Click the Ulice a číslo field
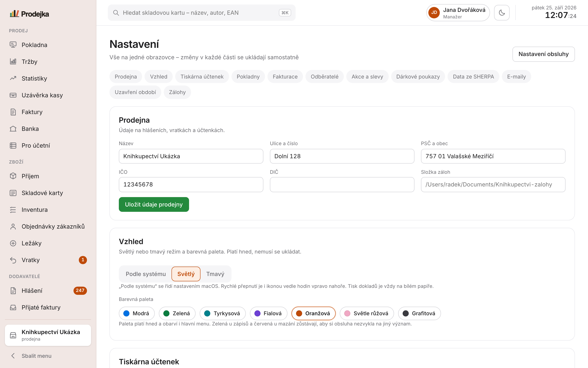Screen dimensions: 588x368 pyautogui.click(x=342, y=156)
